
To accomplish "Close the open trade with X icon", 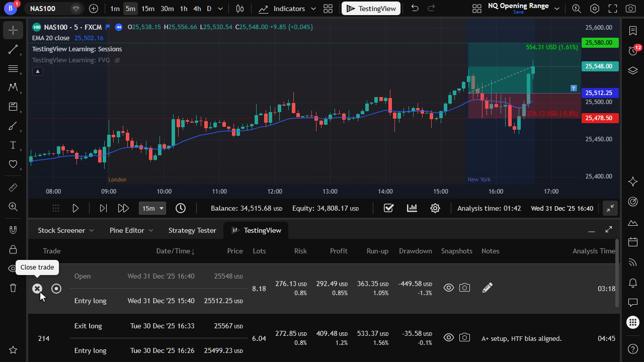I will click(37, 289).
